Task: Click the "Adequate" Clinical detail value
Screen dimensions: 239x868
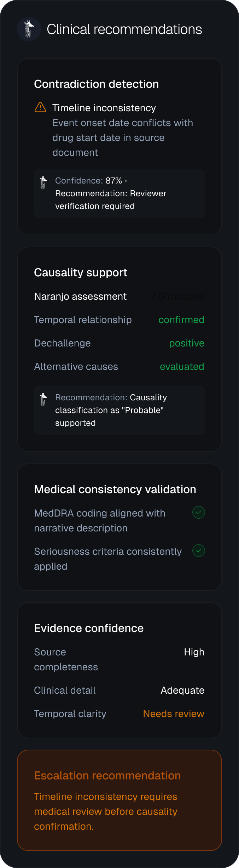Action: click(182, 690)
